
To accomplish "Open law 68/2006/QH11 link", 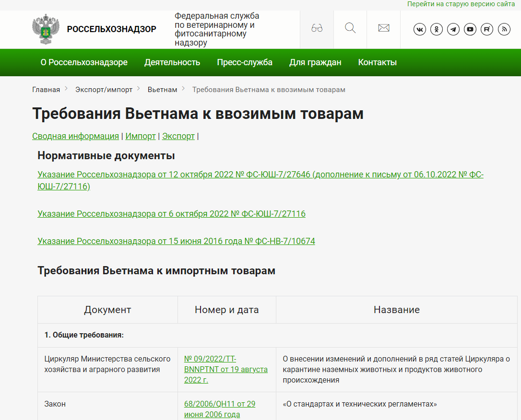I will (x=220, y=409).
